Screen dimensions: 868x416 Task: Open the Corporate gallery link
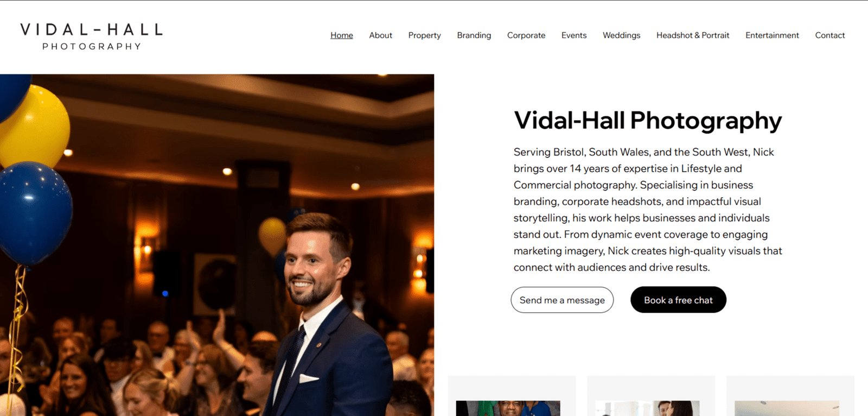pos(526,35)
